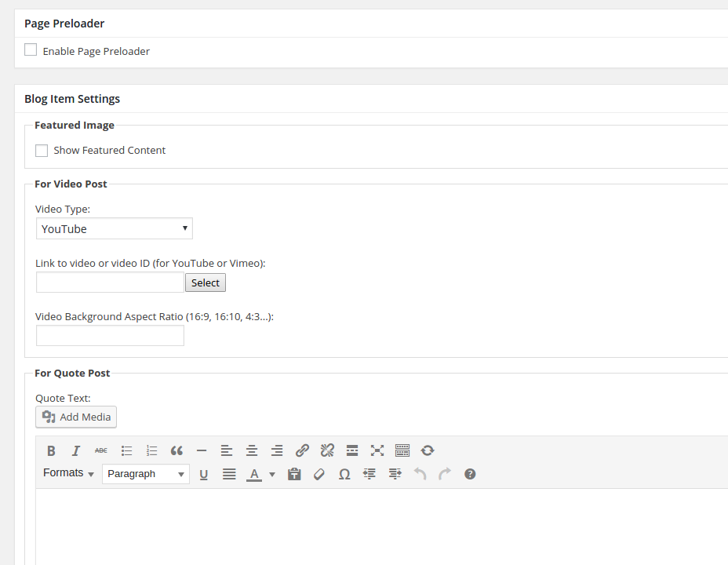Image resolution: width=728 pixels, height=565 pixels.
Task: Click the Add Media button
Action: (x=76, y=417)
